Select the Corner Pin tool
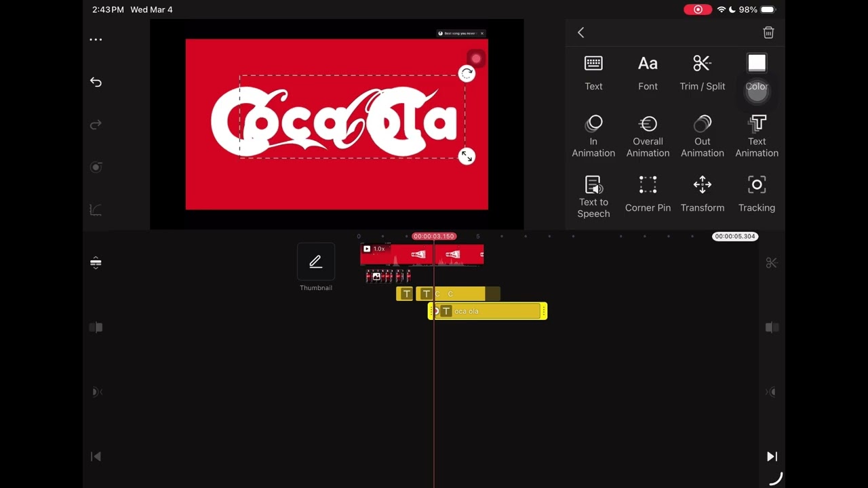The image size is (868, 488). 648,195
